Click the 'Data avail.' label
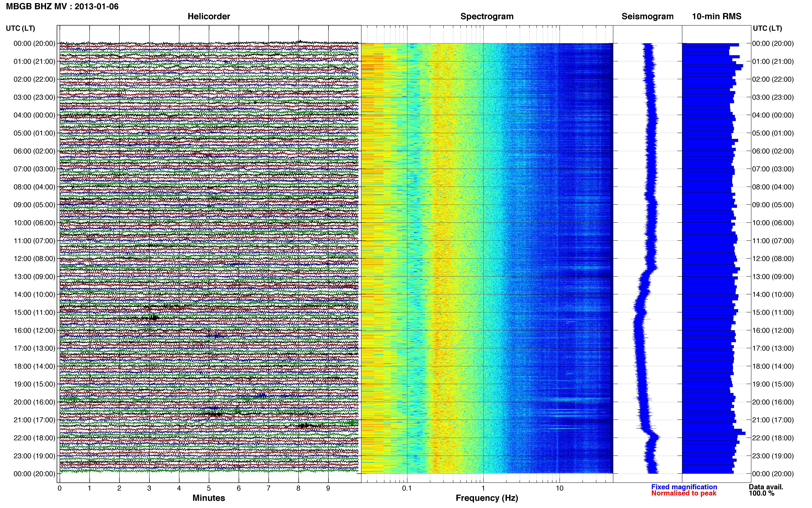Screen dimensions: 812x508 tap(766, 487)
